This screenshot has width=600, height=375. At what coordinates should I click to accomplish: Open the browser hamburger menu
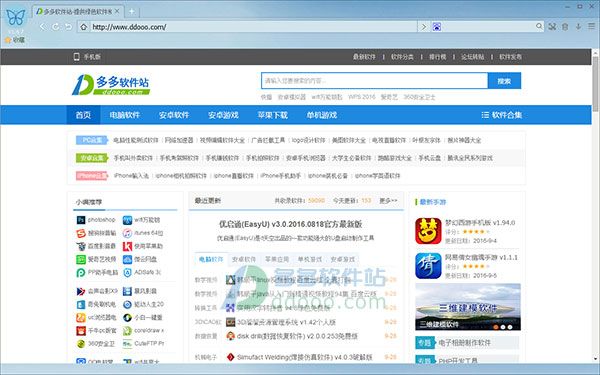[591, 26]
